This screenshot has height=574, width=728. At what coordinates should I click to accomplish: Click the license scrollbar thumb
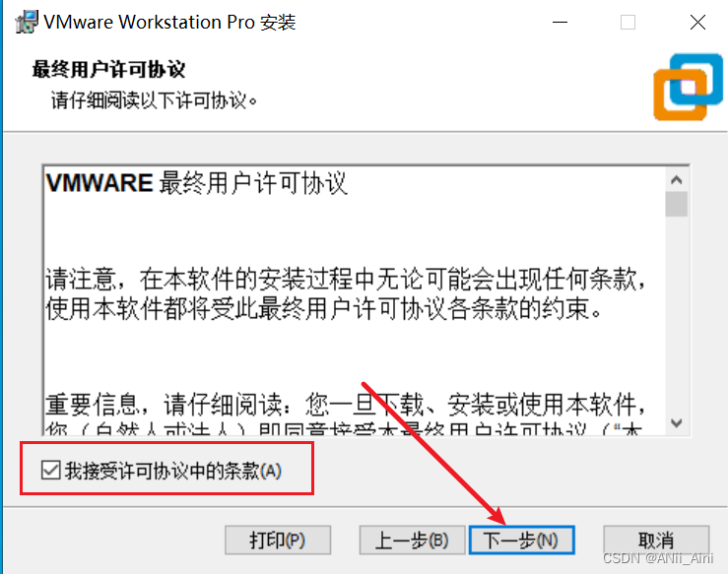(x=677, y=204)
